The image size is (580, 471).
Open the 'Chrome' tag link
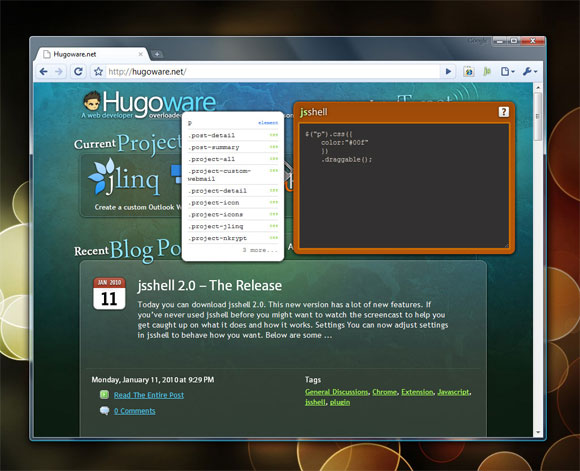[x=384, y=392]
